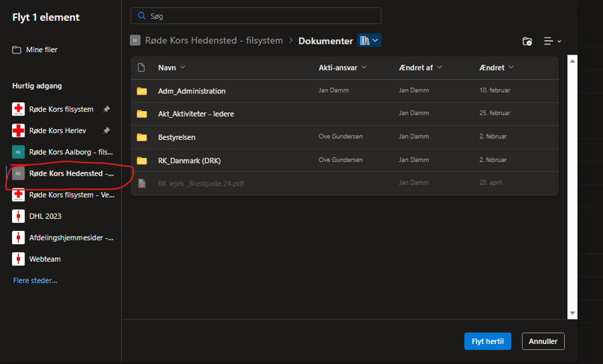Open library view switcher dropdown
The width and height of the screenshot is (603, 364).
(x=369, y=40)
